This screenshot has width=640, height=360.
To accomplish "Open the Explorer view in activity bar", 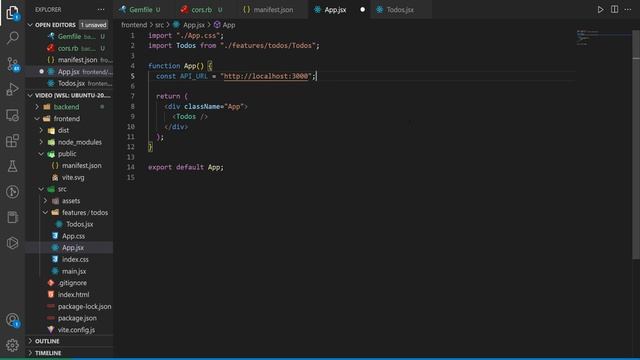I will 12,13.
